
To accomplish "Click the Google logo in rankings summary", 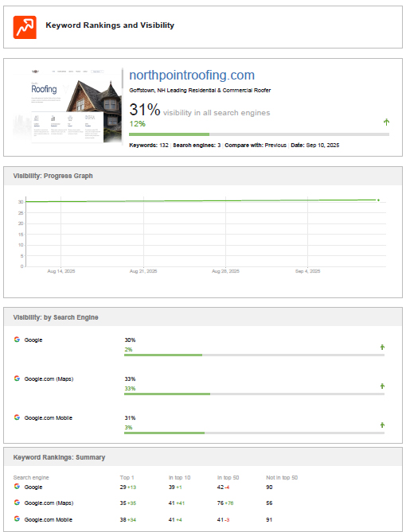I will (17, 486).
